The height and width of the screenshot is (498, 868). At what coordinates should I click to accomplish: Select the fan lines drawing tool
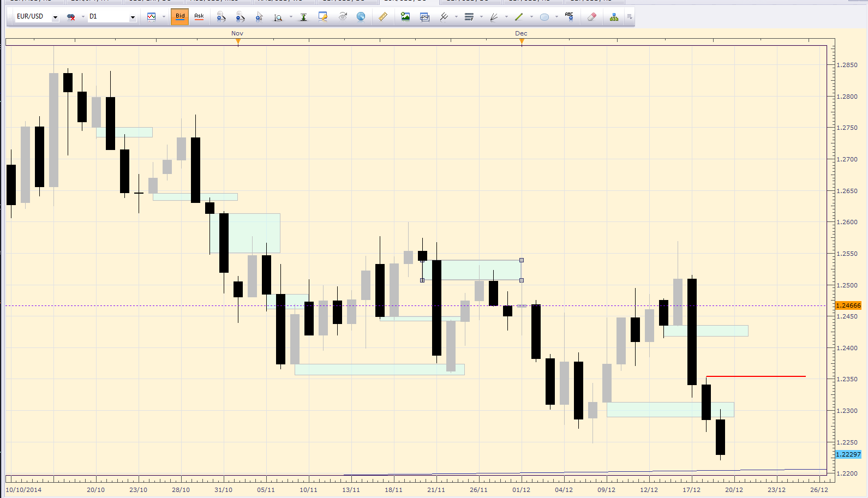point(494,17)
